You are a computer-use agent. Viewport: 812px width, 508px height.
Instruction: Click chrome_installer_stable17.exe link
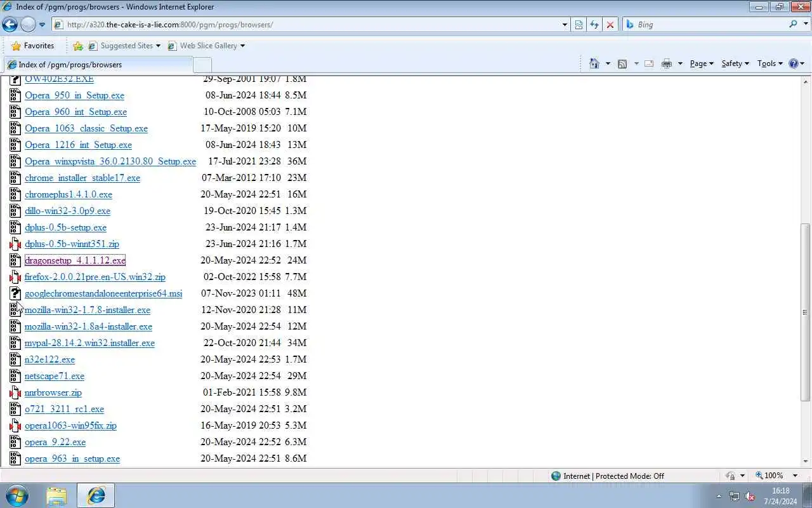pyautogui.click(x=82, y=178)
